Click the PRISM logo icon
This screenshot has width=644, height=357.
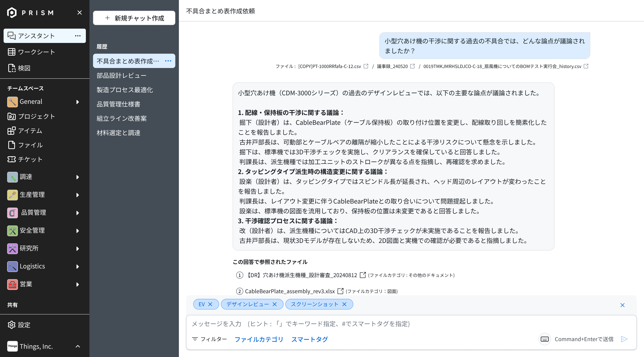12,13
